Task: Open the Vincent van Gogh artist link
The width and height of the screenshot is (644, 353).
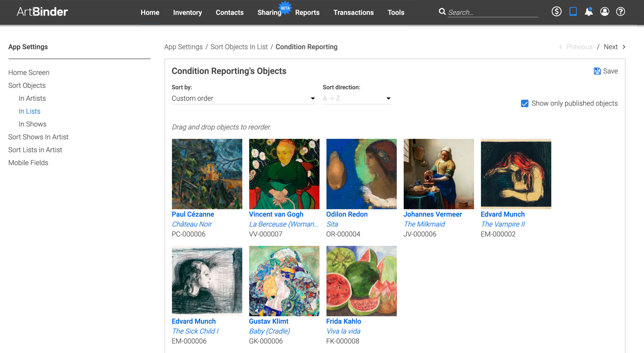Action: tap(276, 214)
